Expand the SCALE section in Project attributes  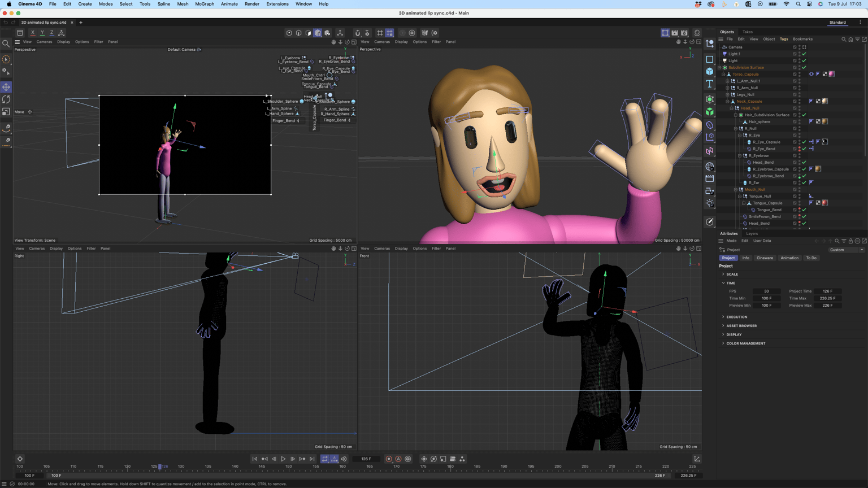pyautogui.click(x=723, y=274)
